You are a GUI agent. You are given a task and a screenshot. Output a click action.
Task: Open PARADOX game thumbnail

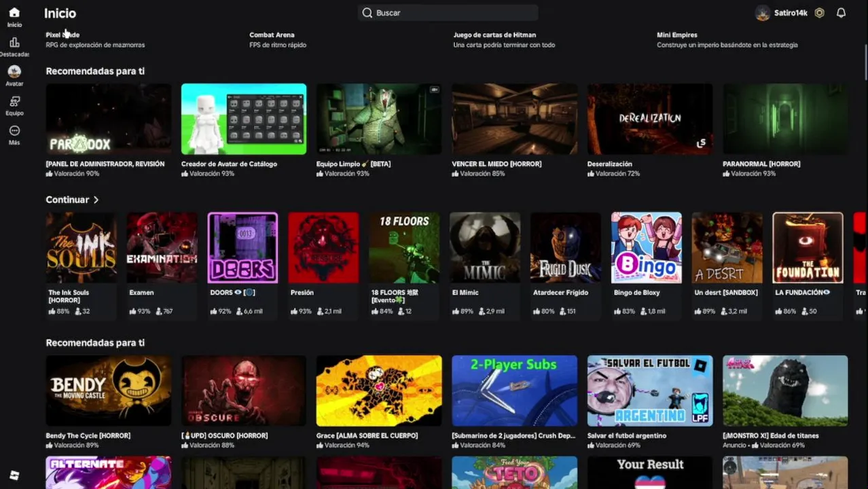tap(108, 119)
